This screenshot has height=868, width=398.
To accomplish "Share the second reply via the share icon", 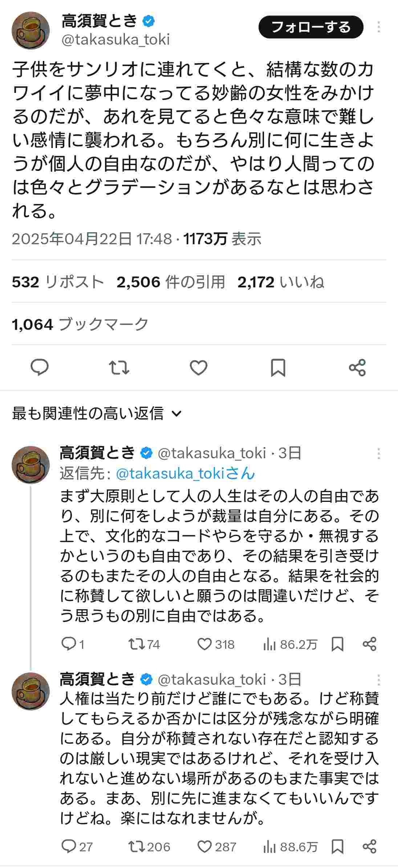I will (x=370, y=846).
